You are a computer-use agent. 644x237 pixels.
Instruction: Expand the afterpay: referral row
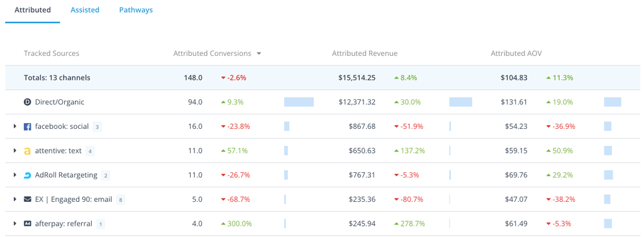pyautogui.click(x=15, y=223)
